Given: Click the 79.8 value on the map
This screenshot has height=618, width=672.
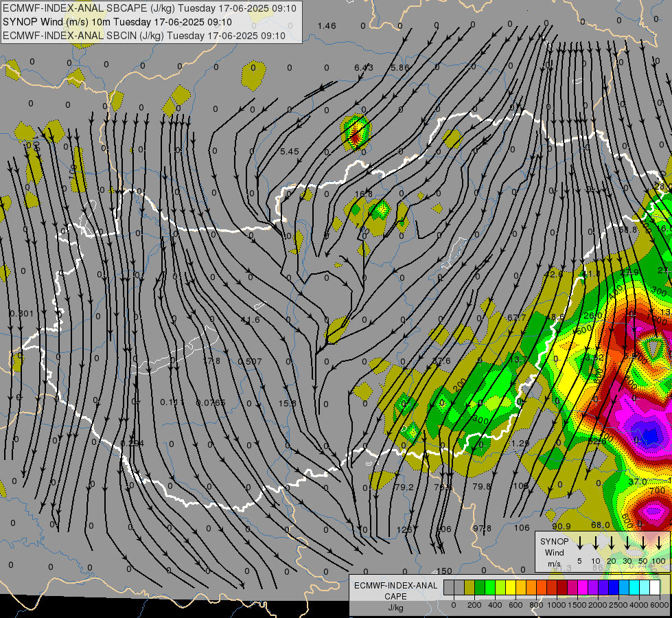Looking at the screenshot, I should [481, 486].
